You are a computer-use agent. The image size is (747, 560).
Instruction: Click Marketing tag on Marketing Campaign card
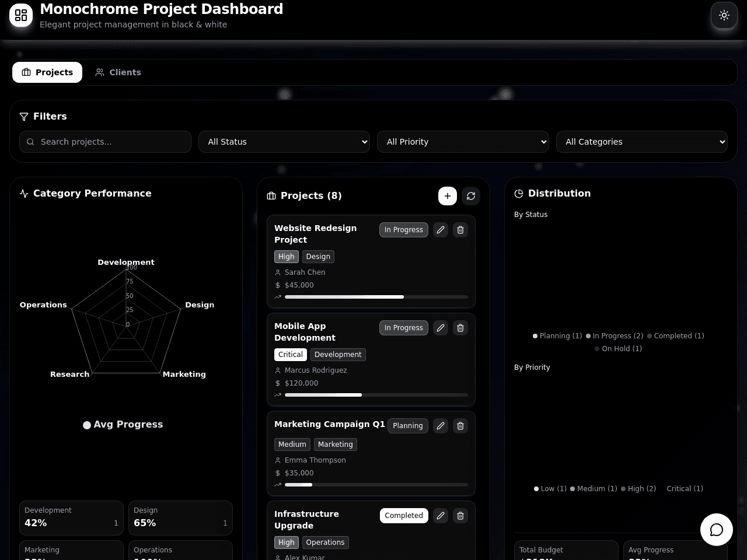336,444
